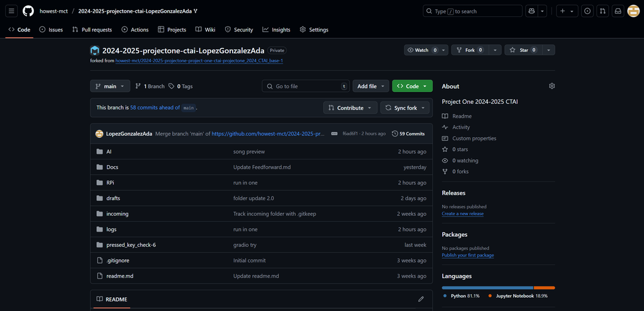View the 1 Branch link
The image size is (644, 311).
coord(150,86)
